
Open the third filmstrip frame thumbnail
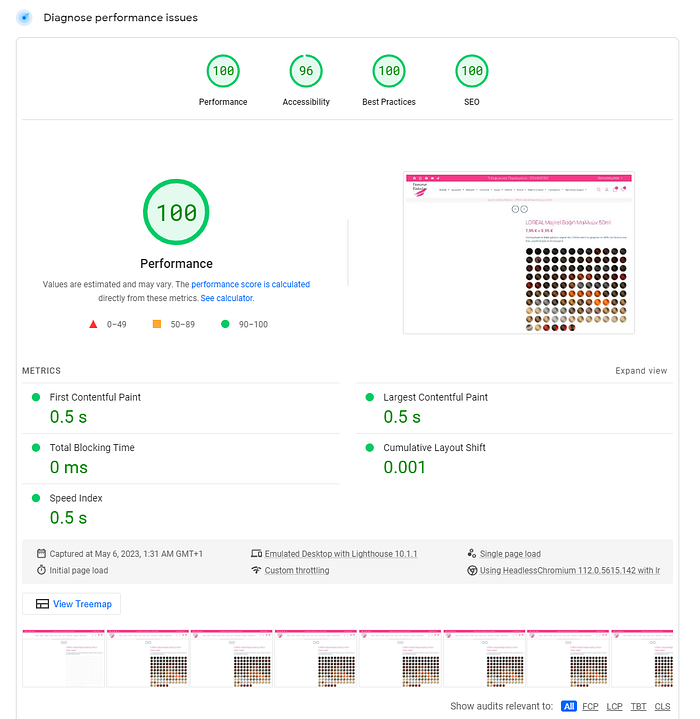[x=231, y=658]
